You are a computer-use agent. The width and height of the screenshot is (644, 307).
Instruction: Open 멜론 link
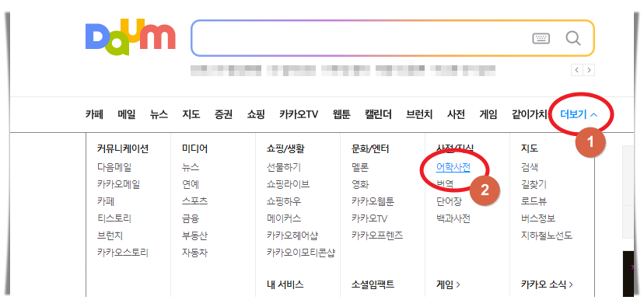pos(360,167)
